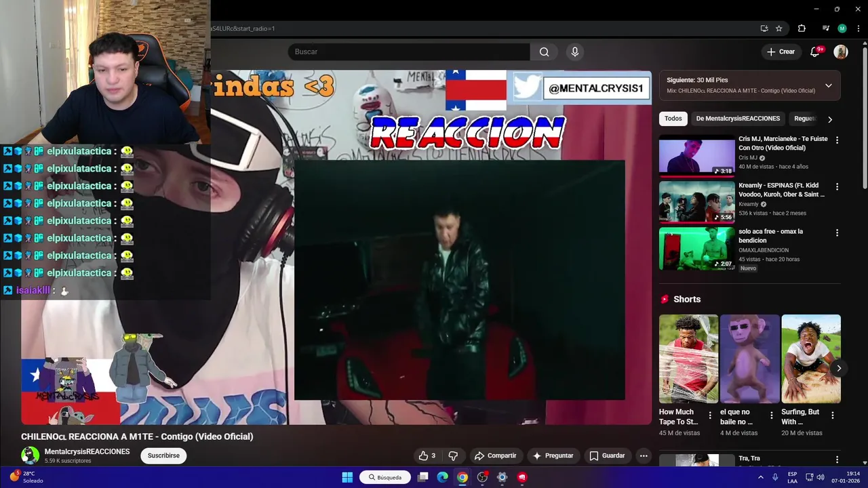The height and width of the screenshot is (488, 868).
Task: Open Chrome three-dot menu
Action: [x=859, y=28]
